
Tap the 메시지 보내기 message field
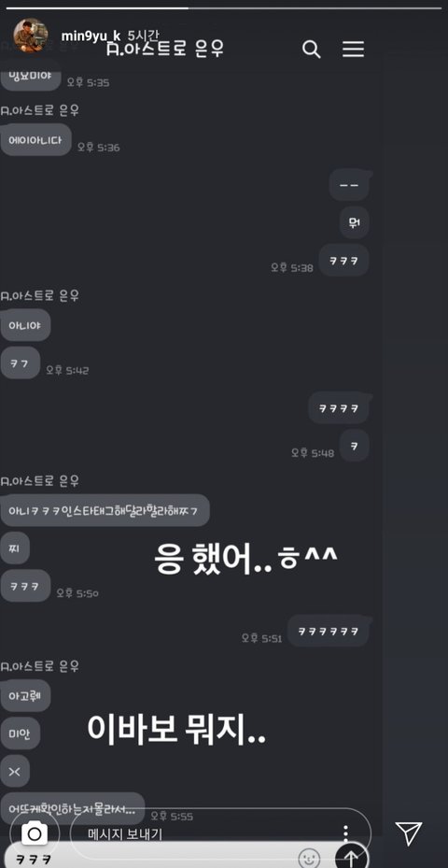coord(220,833)
